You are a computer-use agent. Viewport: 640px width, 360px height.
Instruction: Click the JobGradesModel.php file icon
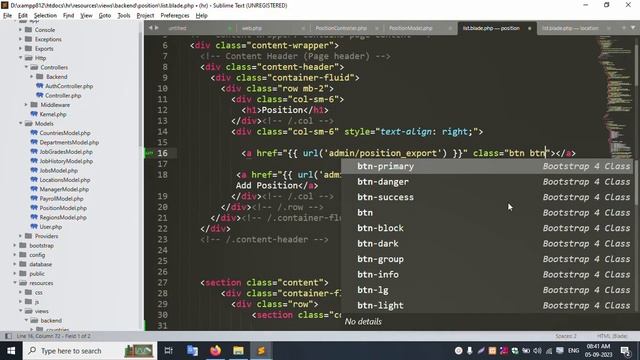pos(34,151)
